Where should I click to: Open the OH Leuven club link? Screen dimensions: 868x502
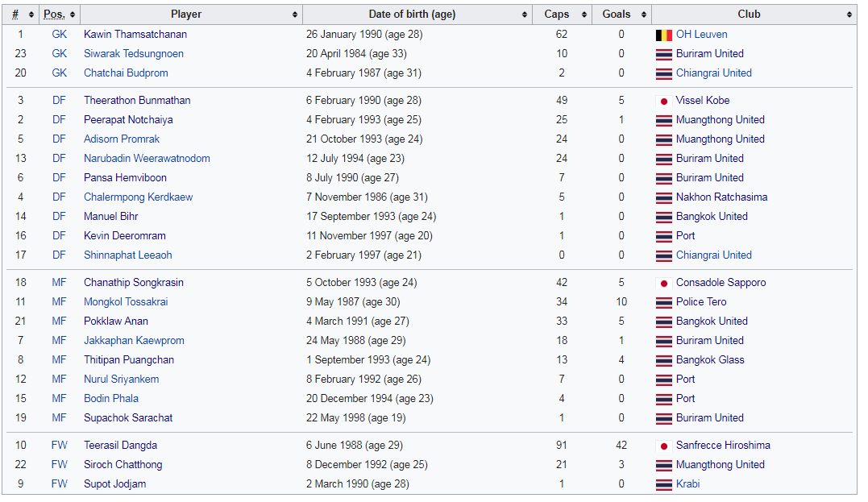[x=701, y=35]
